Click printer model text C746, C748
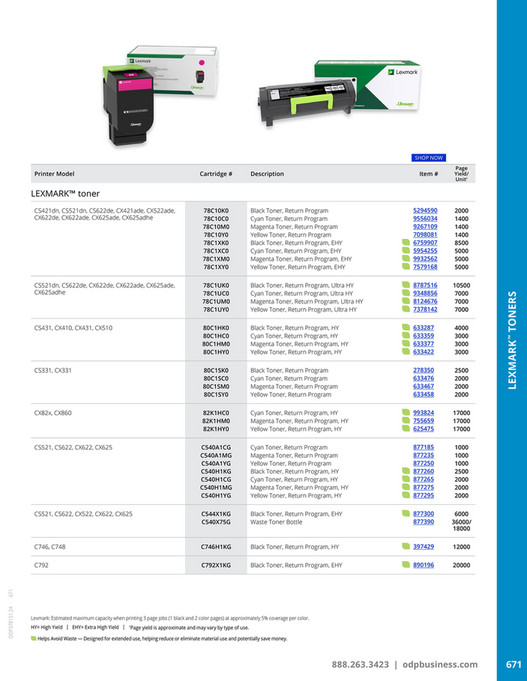The image size is (527, 681). pyautogui.click(x=50, y=547)
